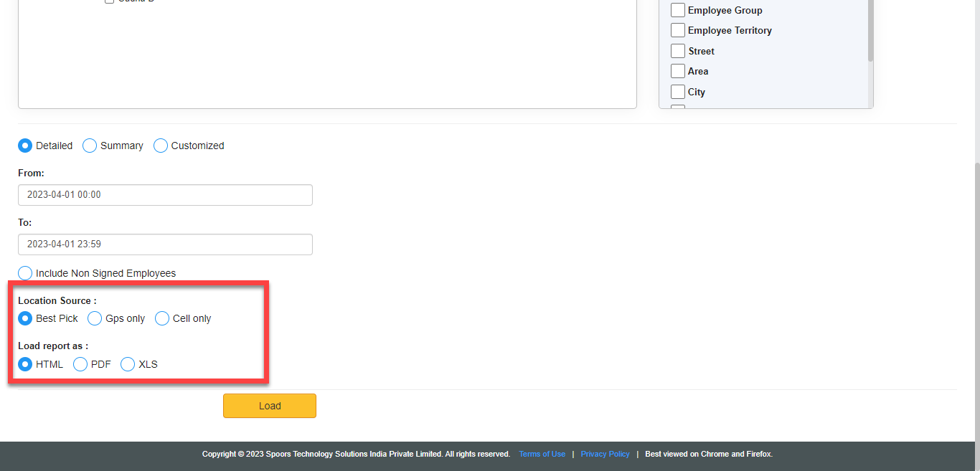Choose the Detailed report radio button
Screen dimensions: 980x471
tap(25, 146)
